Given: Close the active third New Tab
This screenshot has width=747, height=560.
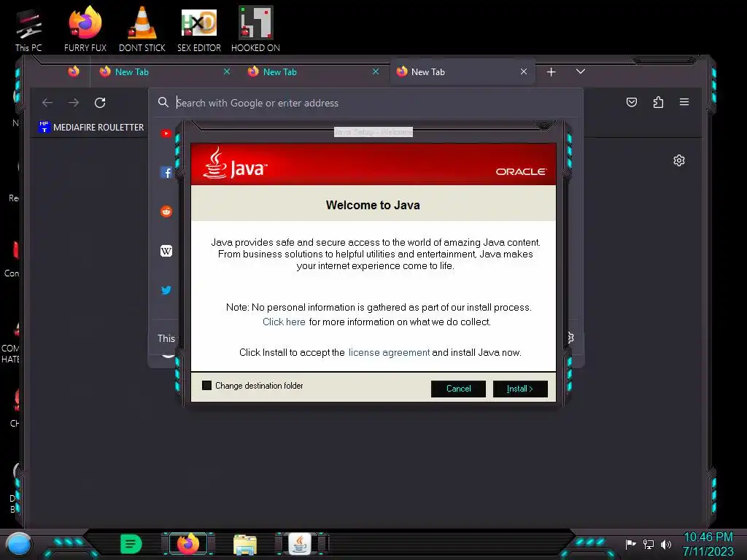Looking at the screenshot, I should point(524,71).
